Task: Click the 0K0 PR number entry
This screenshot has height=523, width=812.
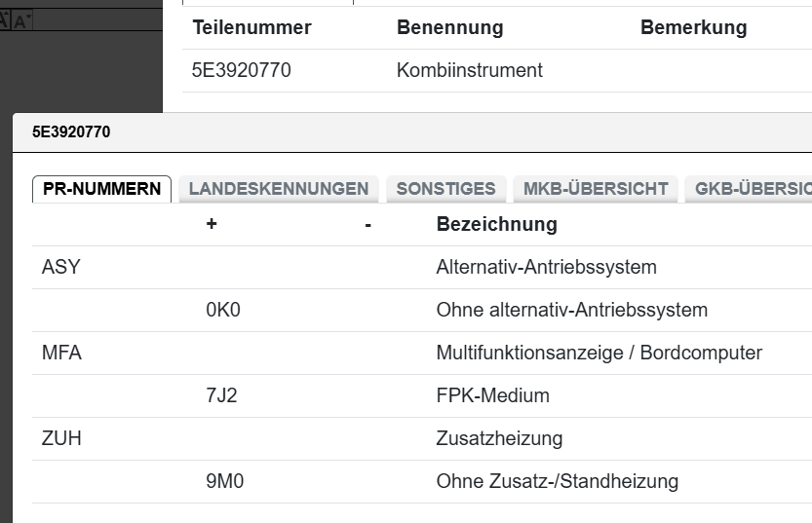Action: tap(223, 311)
